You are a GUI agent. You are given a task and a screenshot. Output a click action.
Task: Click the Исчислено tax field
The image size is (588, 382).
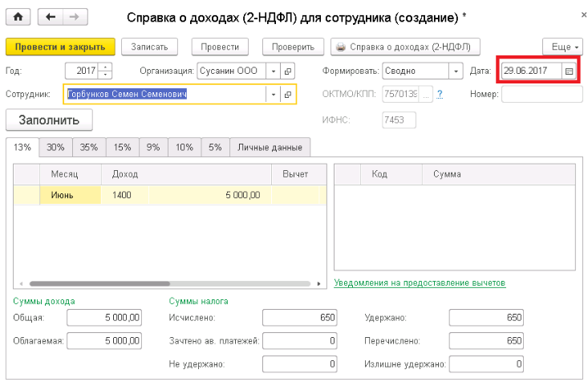pos(300,318)
